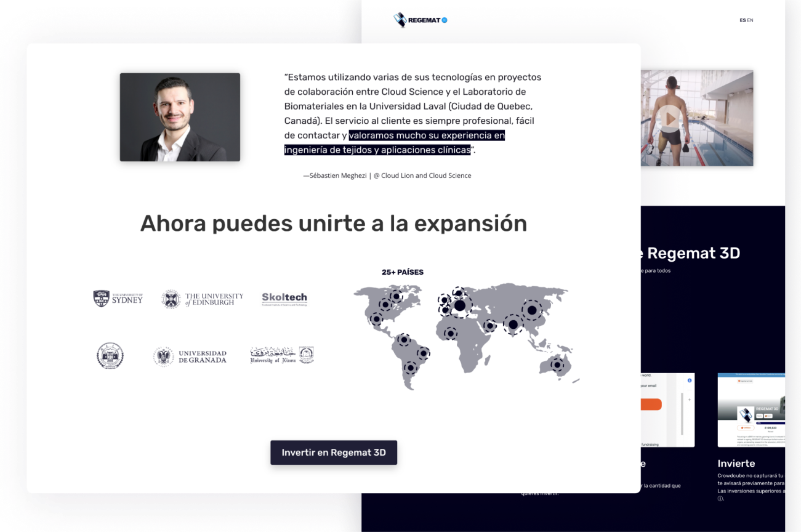The image size is (801, 532).
Task: Click the University of Edinburgh crest
Action: [201, 297]
